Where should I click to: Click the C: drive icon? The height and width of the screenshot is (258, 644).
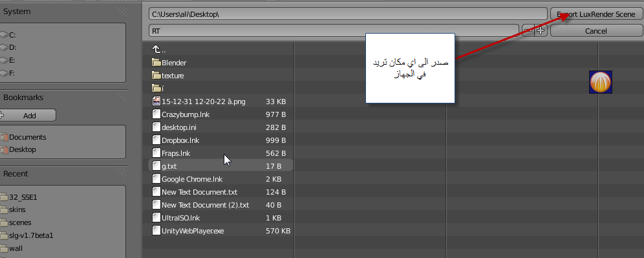pyautogui.click(x=5, y=35)
